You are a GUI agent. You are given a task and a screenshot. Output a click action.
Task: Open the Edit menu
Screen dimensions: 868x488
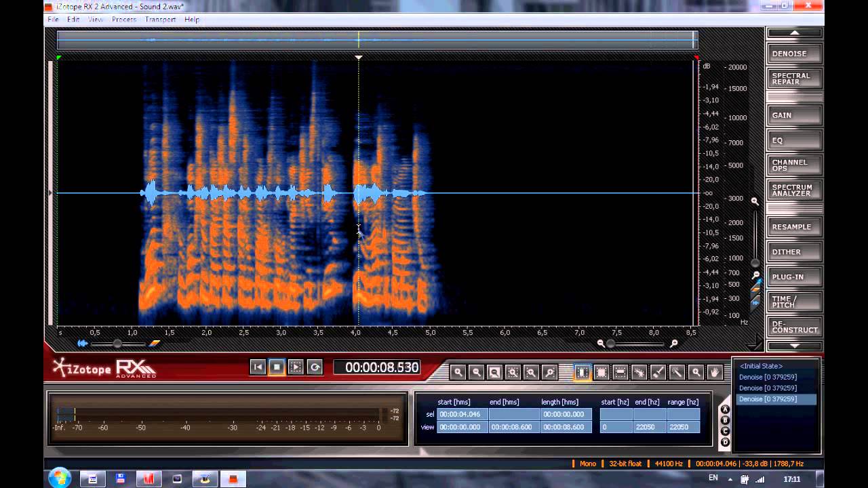click(73, 20)
